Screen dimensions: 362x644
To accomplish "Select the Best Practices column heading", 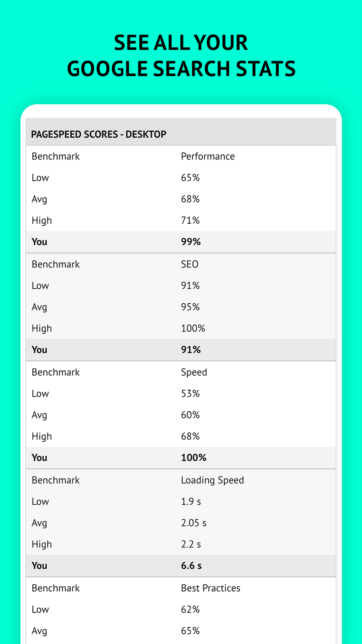I will (210, 588).
